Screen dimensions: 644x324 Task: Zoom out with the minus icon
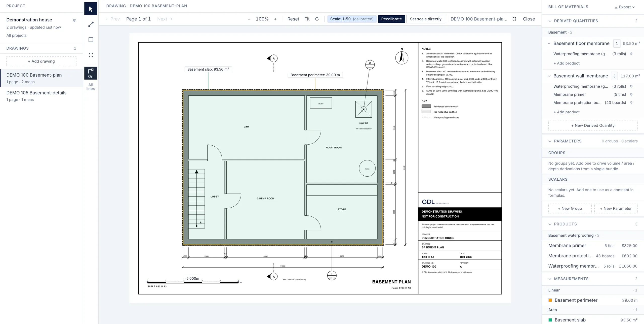(x=249, y=19)
